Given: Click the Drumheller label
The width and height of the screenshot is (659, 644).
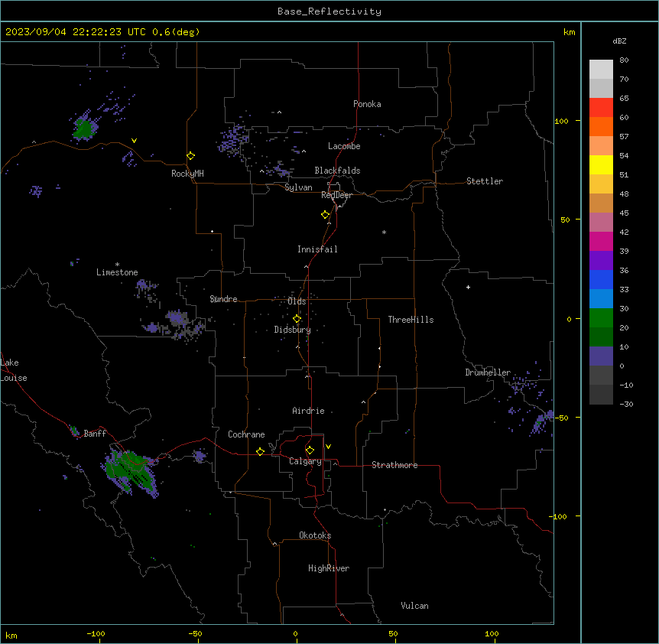Looking at the screenshot, I should coord(488,372).
